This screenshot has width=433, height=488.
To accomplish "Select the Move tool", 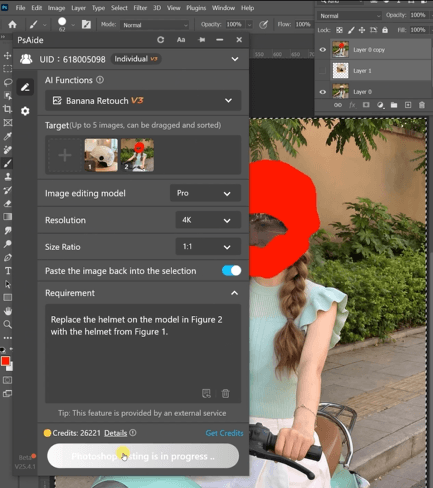I will (7, 55).
